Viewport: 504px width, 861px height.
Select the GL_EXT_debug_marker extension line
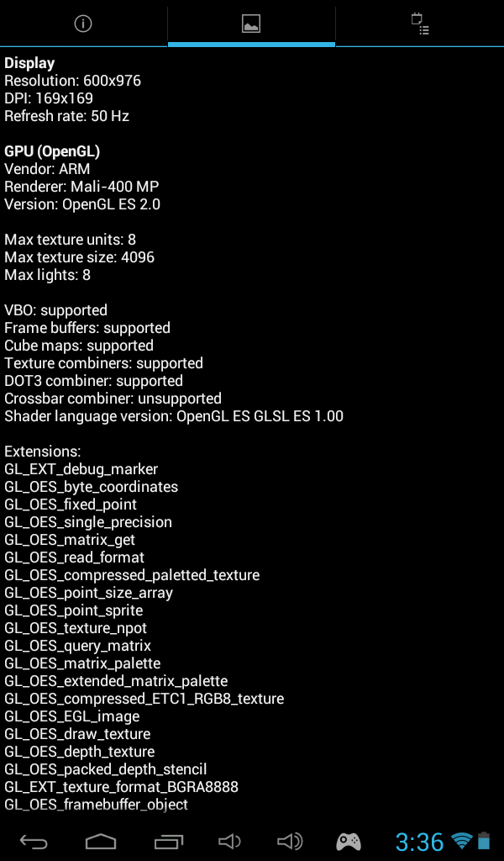click(81, 469)
